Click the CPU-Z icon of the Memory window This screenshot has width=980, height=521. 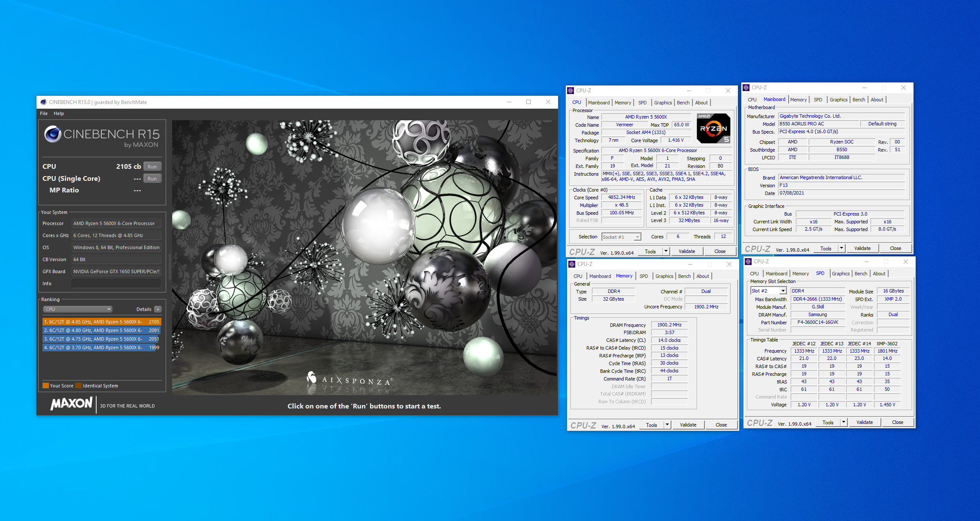pos(572,264)
